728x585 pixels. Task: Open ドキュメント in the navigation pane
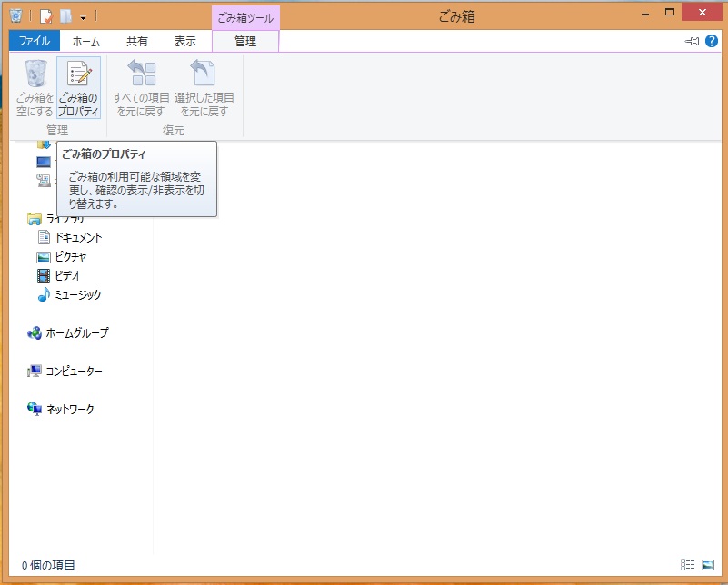click(78, 237)
